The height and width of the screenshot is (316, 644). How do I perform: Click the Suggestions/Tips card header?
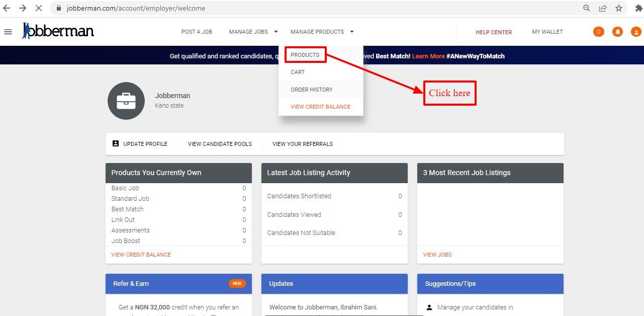tap(490, 284)
